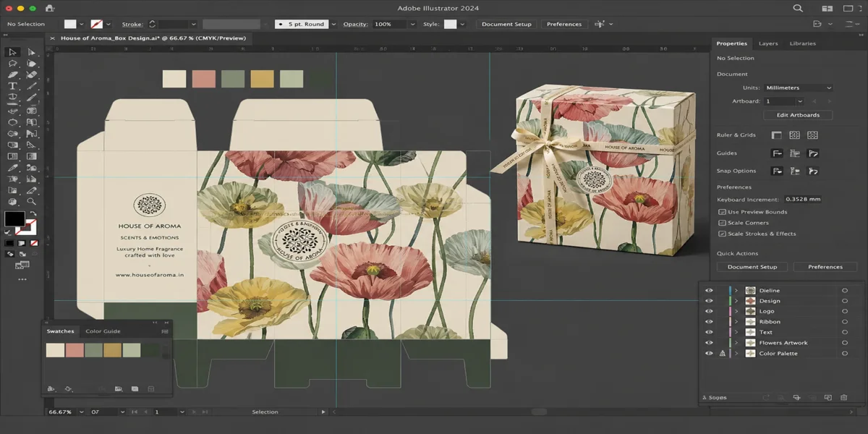Click the Smart Guides icon in Guides row
This screenshot has width=868, height=434.
(x=813, y=153)
